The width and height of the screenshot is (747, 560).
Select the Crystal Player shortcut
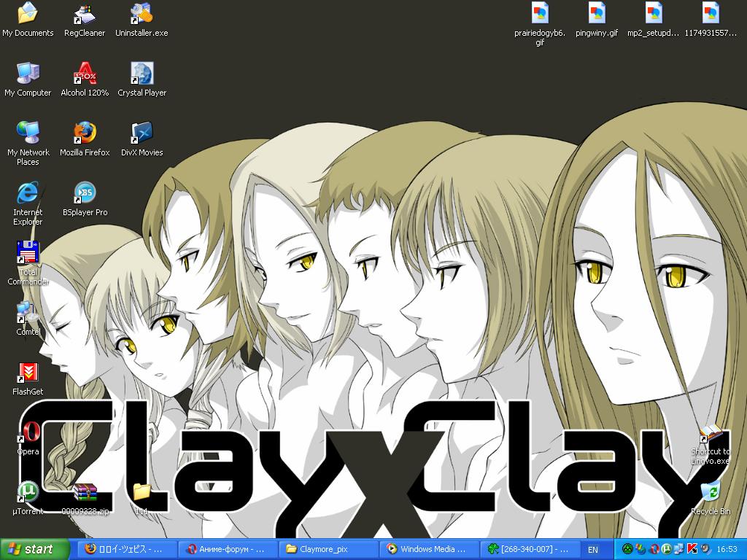coord(142,79)
